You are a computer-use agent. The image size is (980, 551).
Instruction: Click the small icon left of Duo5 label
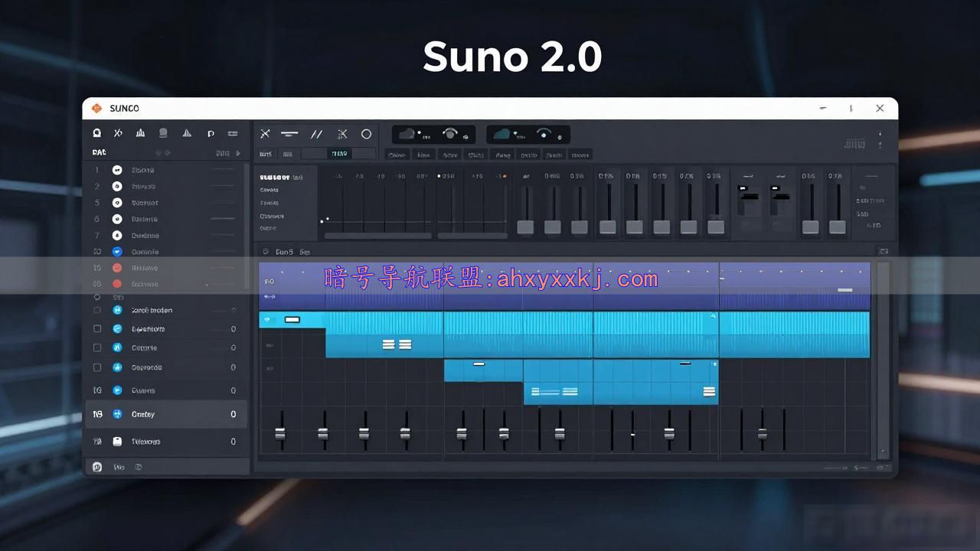point(266,251)
